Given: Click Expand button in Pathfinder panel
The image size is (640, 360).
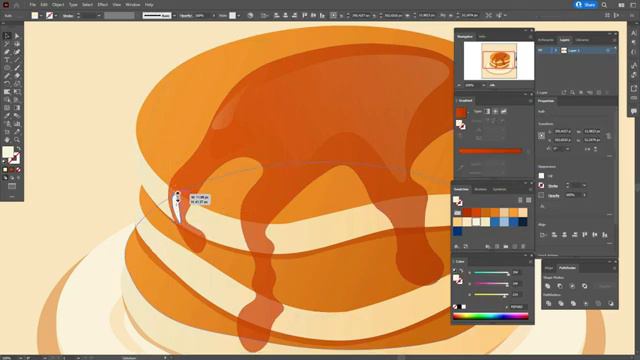Looking at the screenshot, I should [x=605, y=286].
